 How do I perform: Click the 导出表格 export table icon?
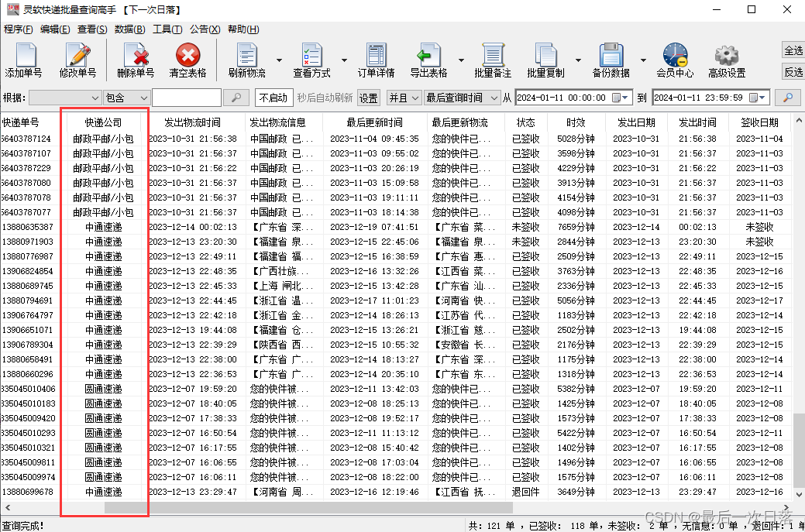pos(428,60)
